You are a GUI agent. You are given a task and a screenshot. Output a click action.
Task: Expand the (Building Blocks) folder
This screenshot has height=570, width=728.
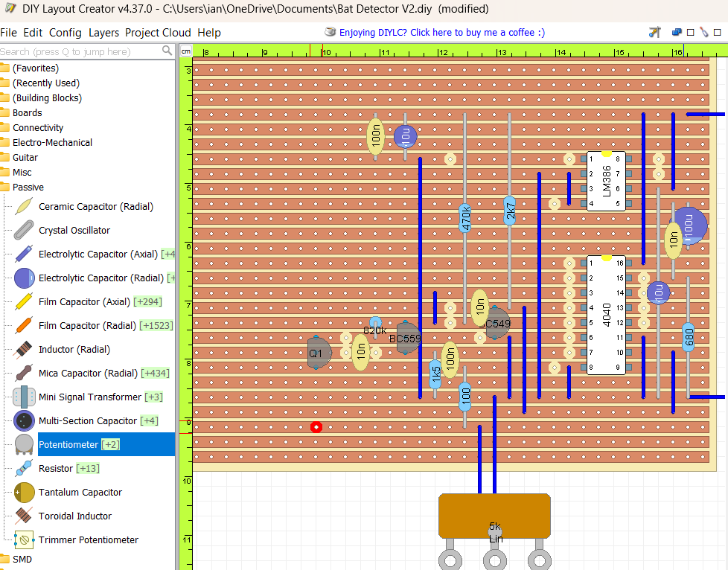point(4,98)
